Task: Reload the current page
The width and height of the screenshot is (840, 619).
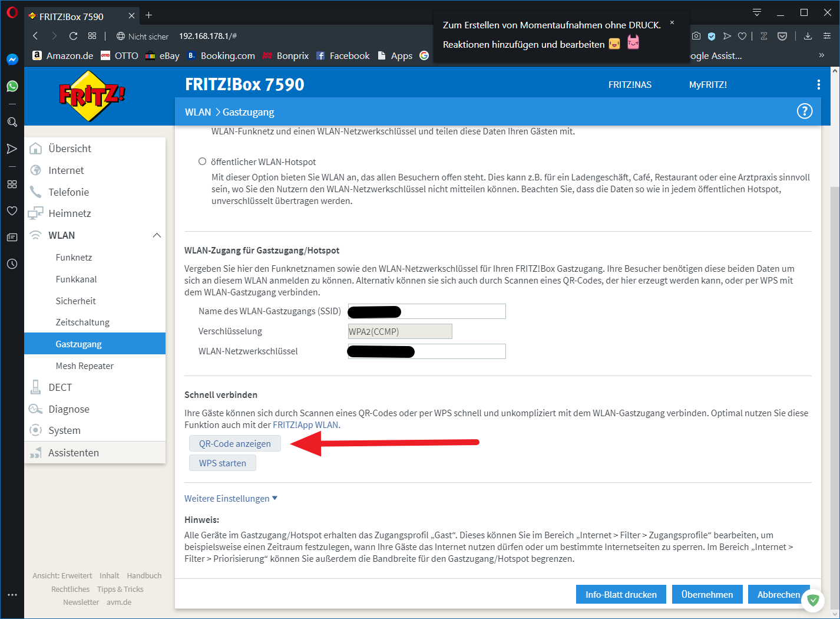Action: (73, 36)
